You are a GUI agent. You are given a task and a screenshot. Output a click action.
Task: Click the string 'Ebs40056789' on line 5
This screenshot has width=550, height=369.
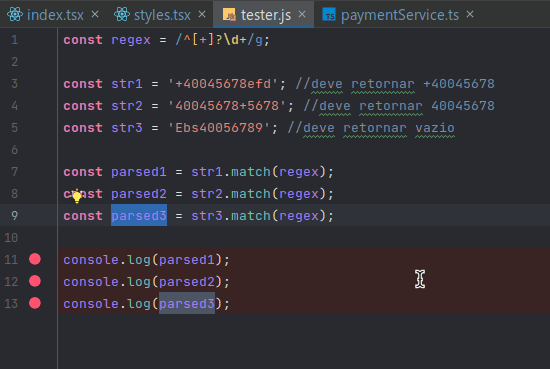point(219,128)
